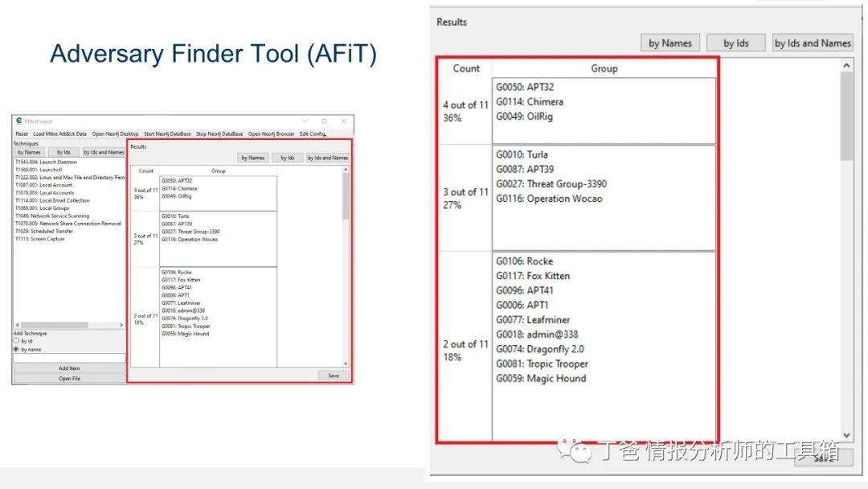This screenshot has width=868, height=489.
Task: Select the by id radio button
Action: coord(16,341)
